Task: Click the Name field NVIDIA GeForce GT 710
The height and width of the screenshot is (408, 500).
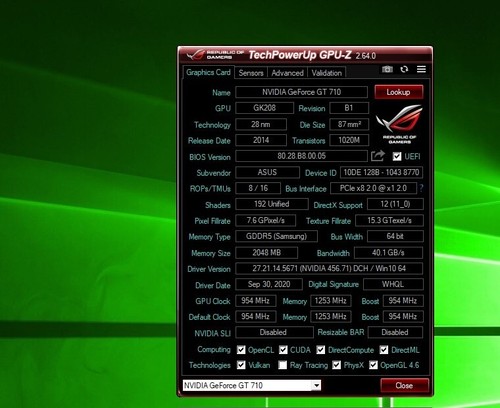Action: click(x=301, y=92)
